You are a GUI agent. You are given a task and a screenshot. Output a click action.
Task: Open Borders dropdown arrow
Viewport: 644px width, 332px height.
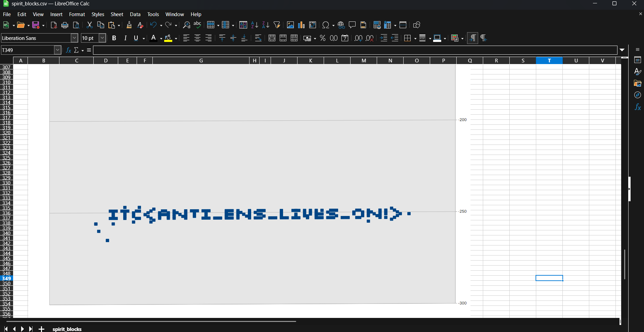point(415,38)
